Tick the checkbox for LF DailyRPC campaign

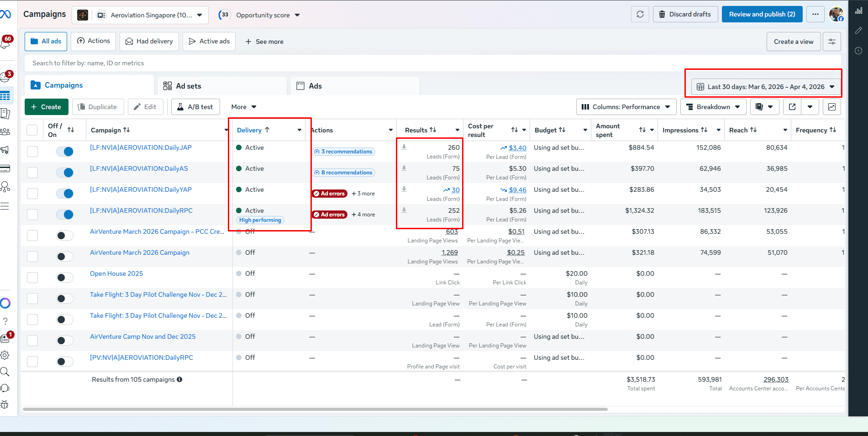click(32, 215)
